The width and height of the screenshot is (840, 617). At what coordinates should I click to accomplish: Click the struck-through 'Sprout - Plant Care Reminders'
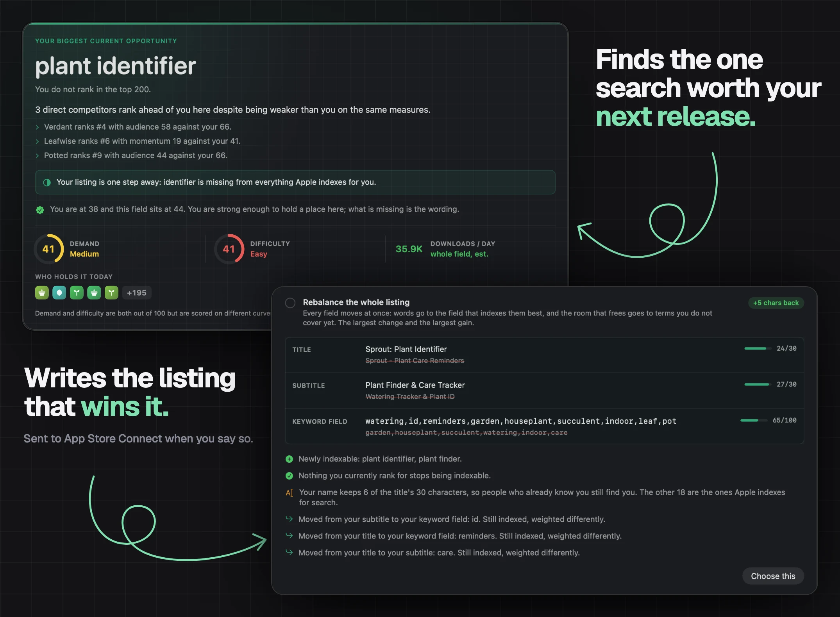pyautogui.click(x=415, y=361)
